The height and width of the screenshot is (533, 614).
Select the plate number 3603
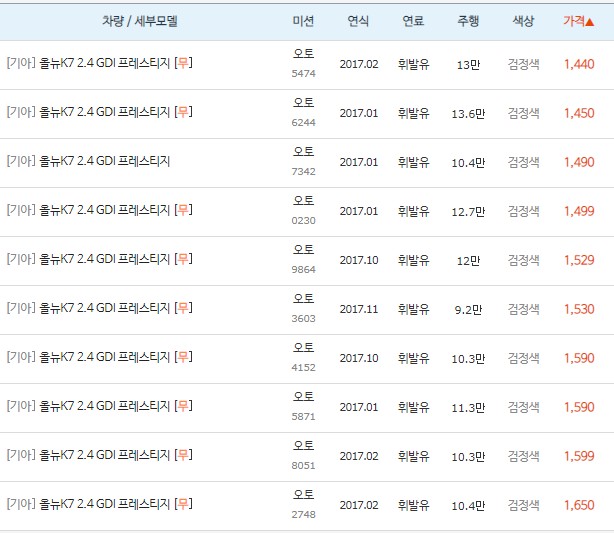[303, 318]
